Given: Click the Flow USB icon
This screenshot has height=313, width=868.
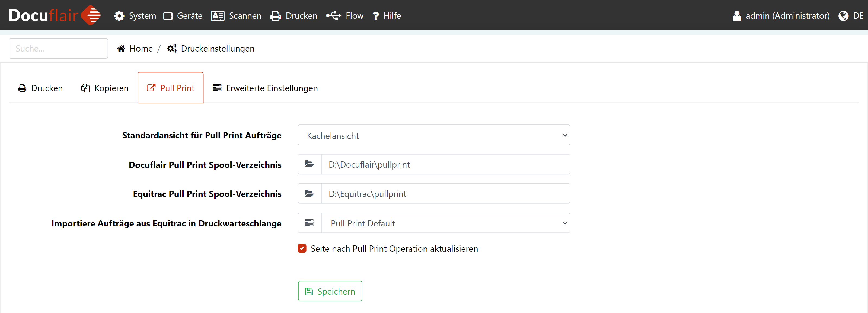Looking at the screenshot, I should [x=333, y=15].
